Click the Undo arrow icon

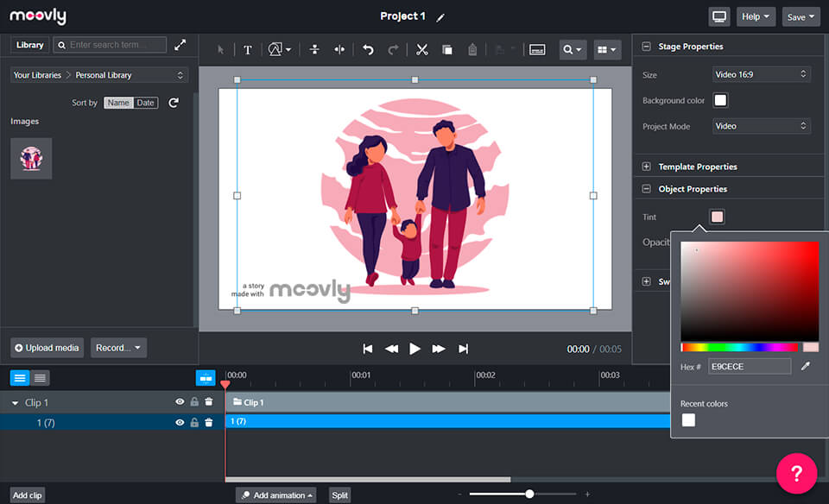point(368,50)
